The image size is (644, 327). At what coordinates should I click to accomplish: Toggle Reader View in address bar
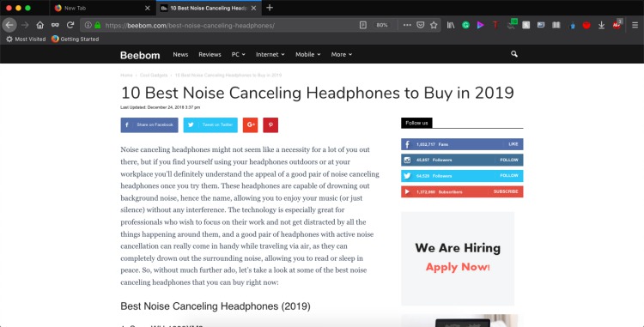coord(363,25)
